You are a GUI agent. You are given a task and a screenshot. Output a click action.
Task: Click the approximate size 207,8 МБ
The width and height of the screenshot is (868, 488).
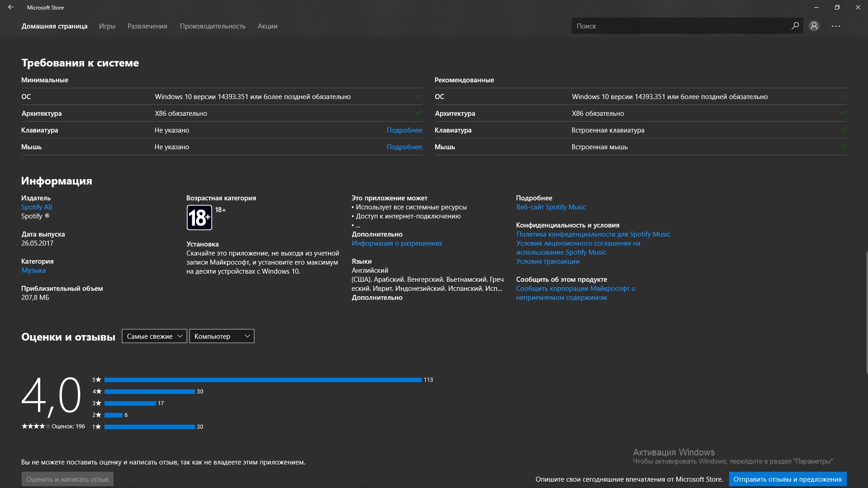pos(35,298)
